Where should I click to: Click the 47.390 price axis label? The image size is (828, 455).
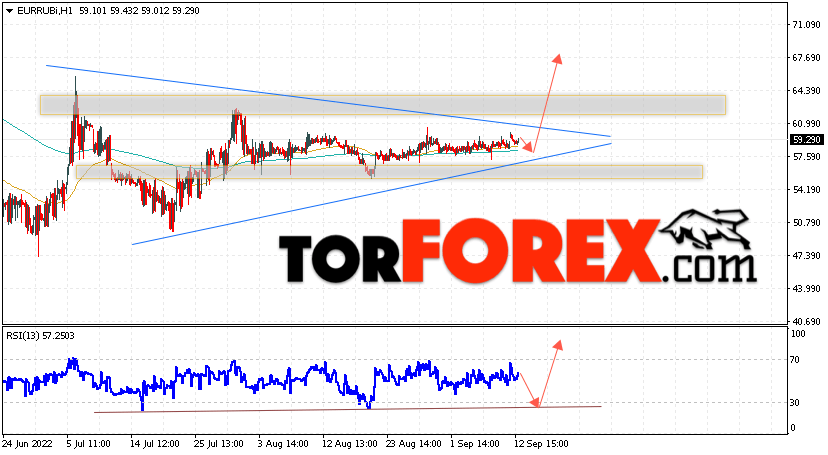click(x=806, y=255)
